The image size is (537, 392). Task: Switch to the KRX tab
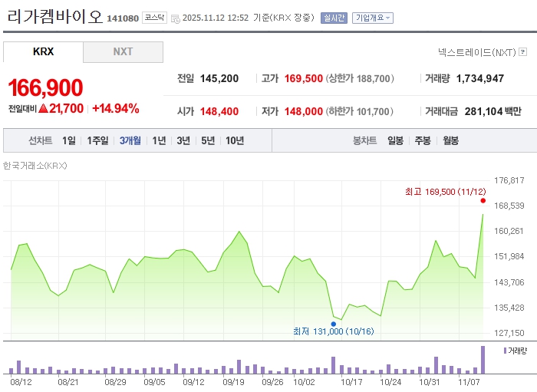point(43,52)
